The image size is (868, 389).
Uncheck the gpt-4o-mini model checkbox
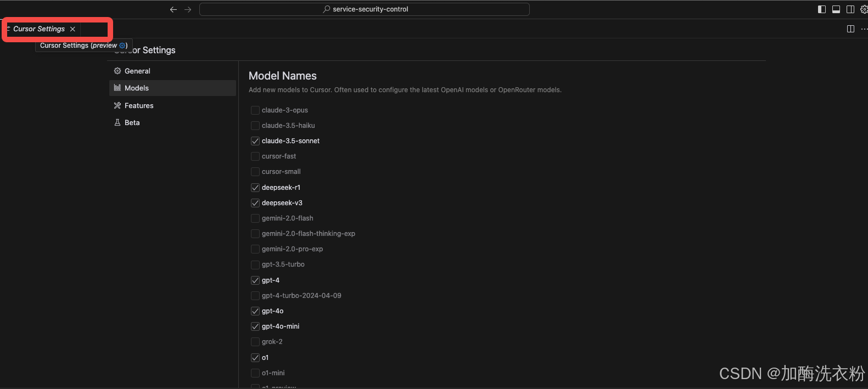255,326
